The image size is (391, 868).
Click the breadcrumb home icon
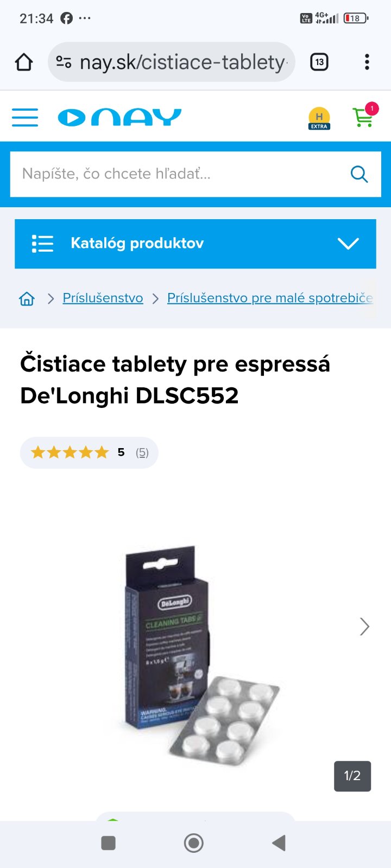tap(27, 298)
